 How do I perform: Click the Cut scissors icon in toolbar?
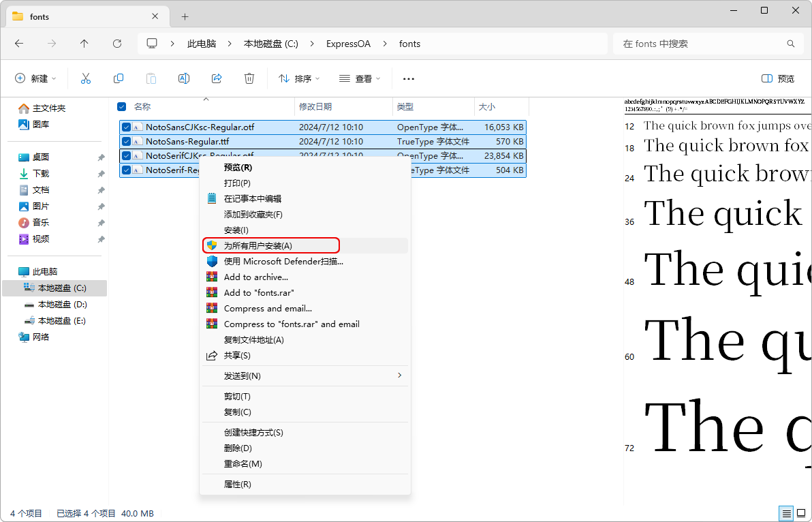[x=86, y=78]
